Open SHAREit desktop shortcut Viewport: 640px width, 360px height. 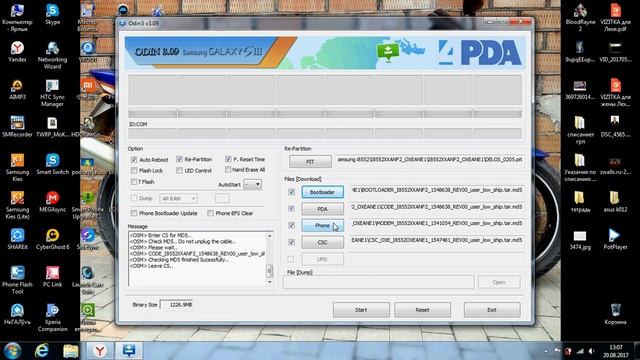click(x=17, y=239)
